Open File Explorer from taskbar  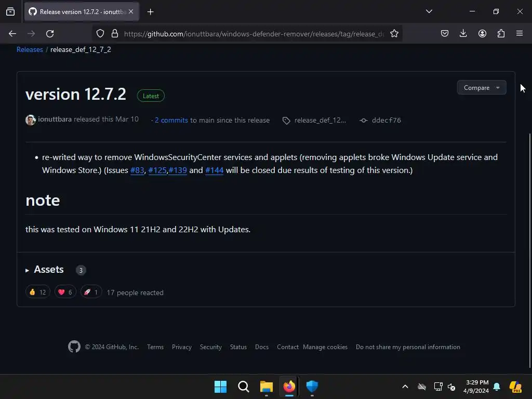point(267,387)
